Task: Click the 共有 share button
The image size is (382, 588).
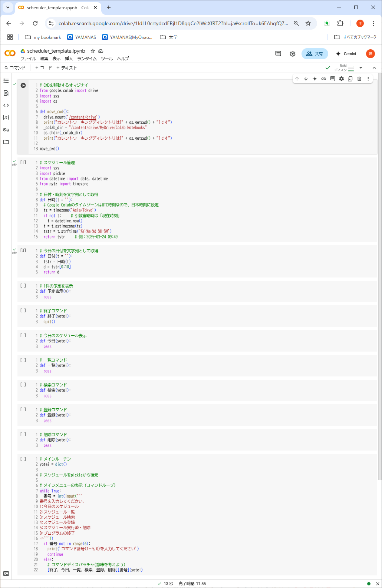Action: coord(315,54)
